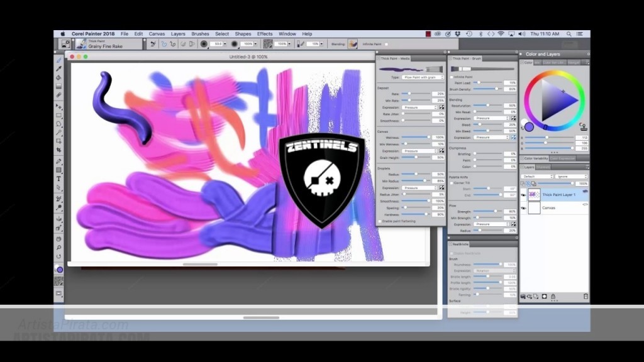Screen dimensions: 644x362
Task: Hide the Canvas layer eye icon
Action: (x=523, y=208)
